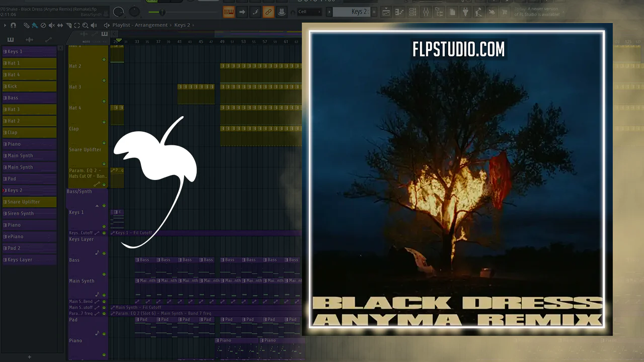Select the Keys Layer pattern in picker

[x=29, y=259]
